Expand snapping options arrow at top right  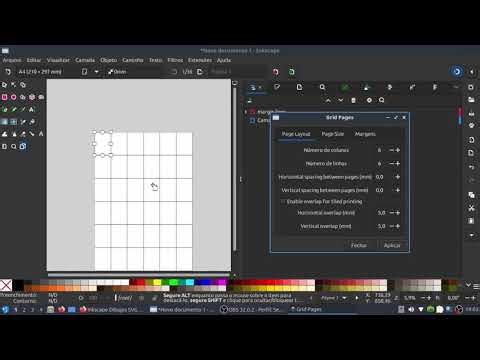coord(472,71)
